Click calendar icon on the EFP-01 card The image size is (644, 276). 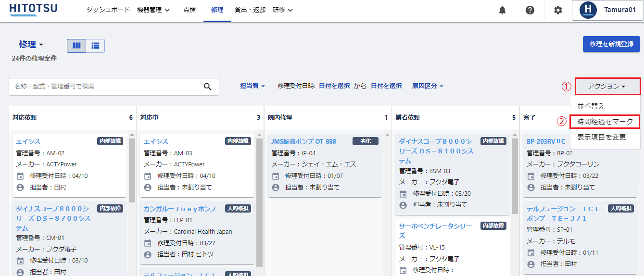coord(148,243)
